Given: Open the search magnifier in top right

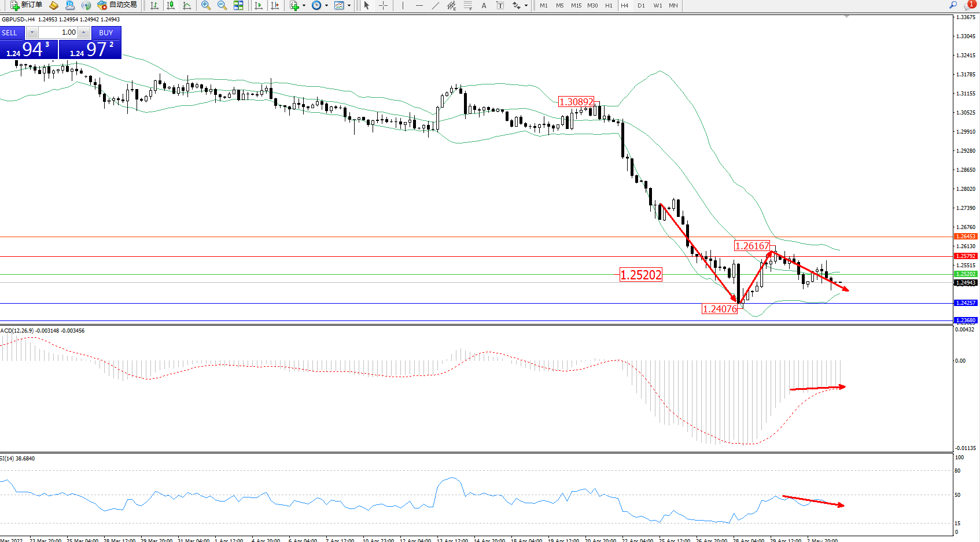Looking at the screenshot, I should [953, 5].
